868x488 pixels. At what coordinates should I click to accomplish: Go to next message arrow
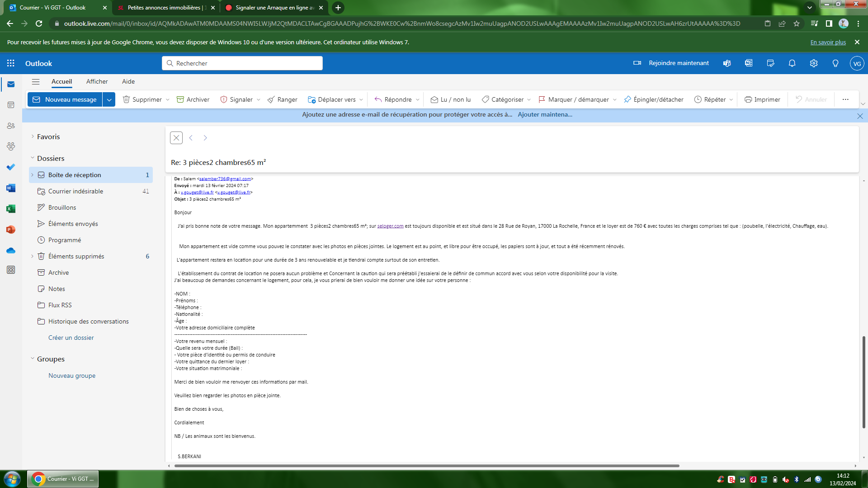(205, 138)
